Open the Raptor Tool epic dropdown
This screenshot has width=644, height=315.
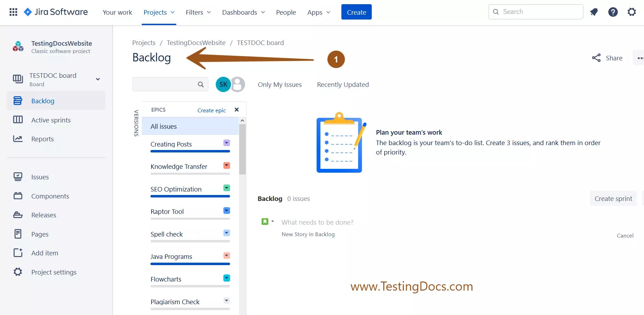click(227, 210)
